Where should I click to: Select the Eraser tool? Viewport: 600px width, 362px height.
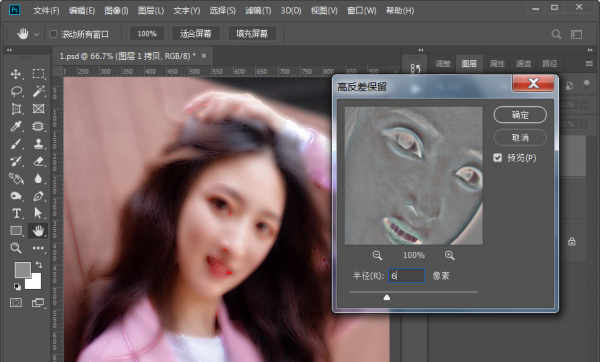point(38,161)
